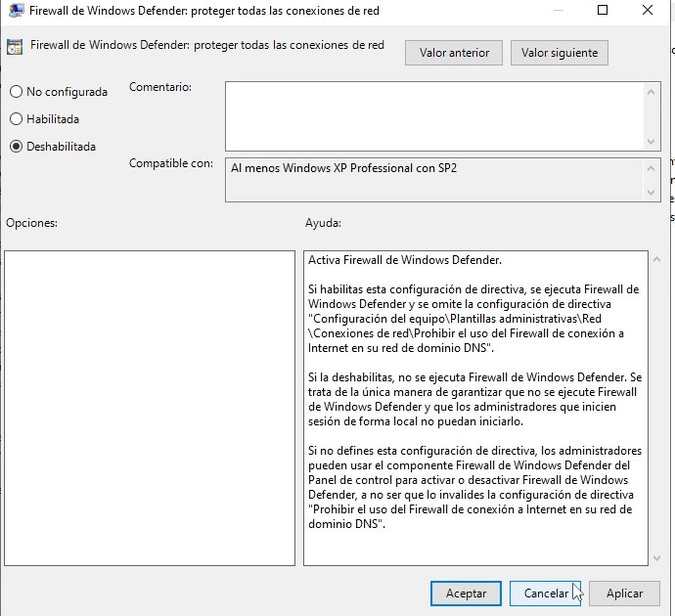Go to the previous setting with Valor anterior
This screenshot has height=616, width=675.
[x=454, y=53]
